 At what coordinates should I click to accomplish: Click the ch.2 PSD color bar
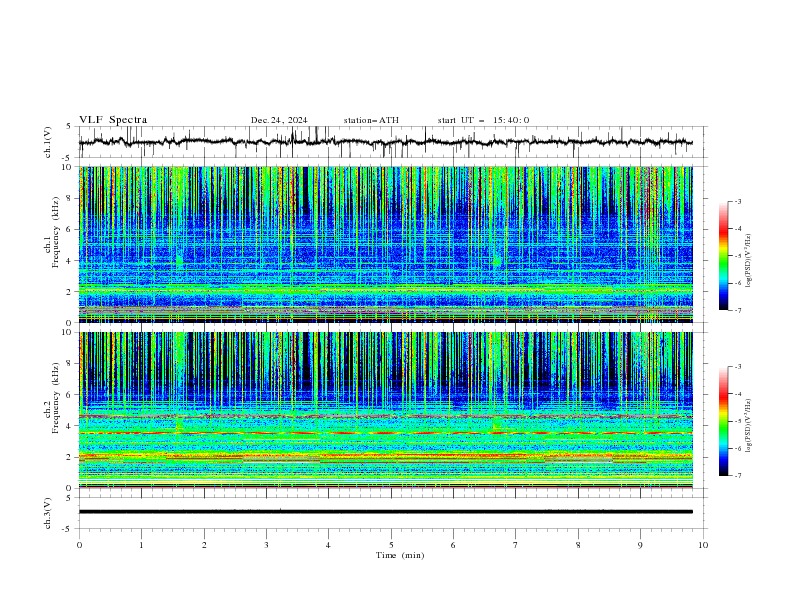(723, 421)
